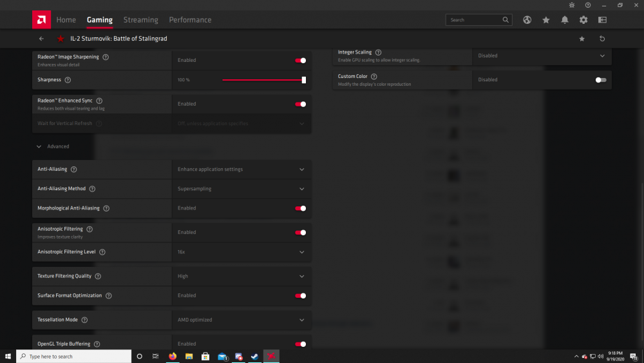The height and width of the screenshot is (363, 644).
Task: Click the AMD logo icon
Action: [x=41, y=20]
